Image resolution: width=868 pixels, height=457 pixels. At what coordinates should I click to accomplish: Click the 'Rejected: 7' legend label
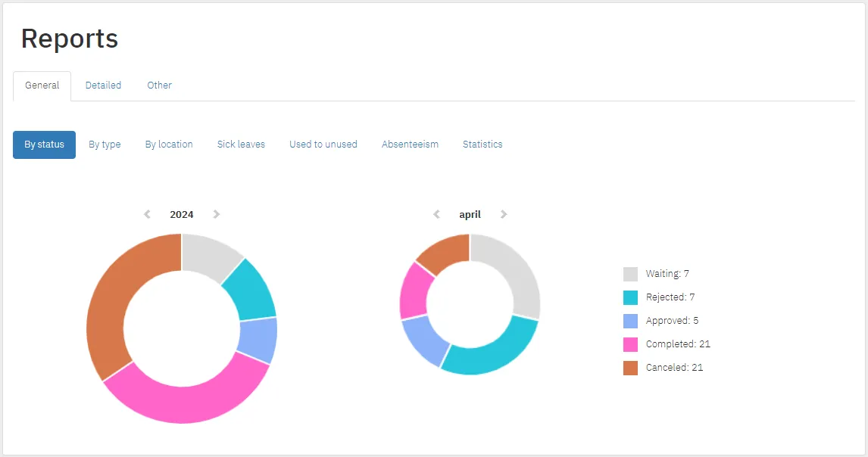click(670, 297)
